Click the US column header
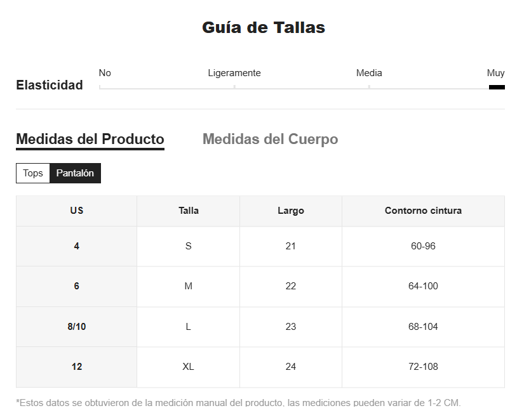This screenshot has width=510, height=420. pos(77,211)
